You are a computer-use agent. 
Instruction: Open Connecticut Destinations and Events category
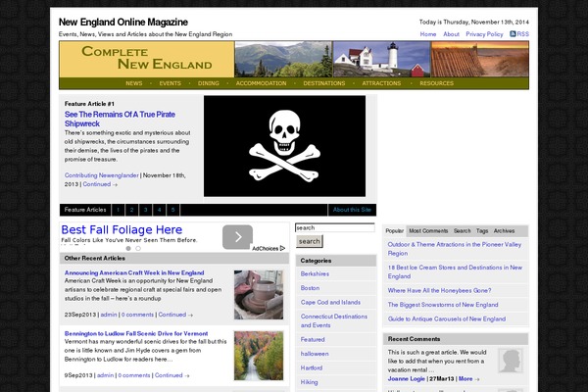click(334, 320)
